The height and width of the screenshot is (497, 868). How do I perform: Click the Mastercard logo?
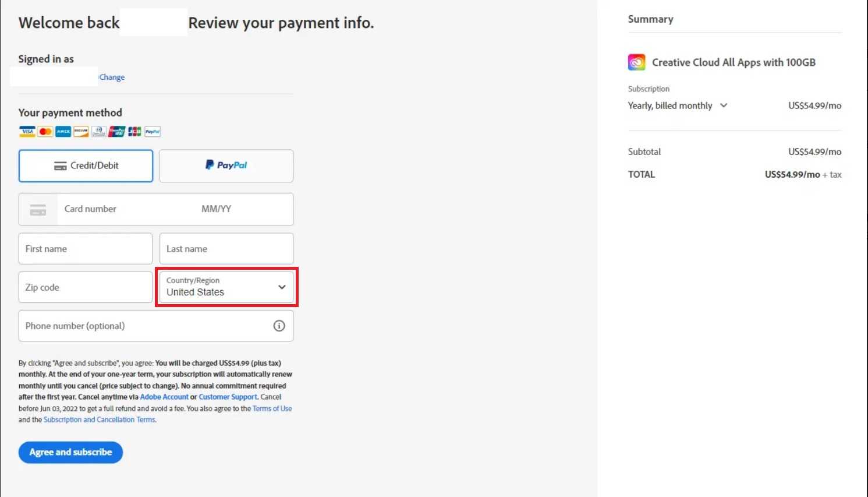click(x=45, y=132)
